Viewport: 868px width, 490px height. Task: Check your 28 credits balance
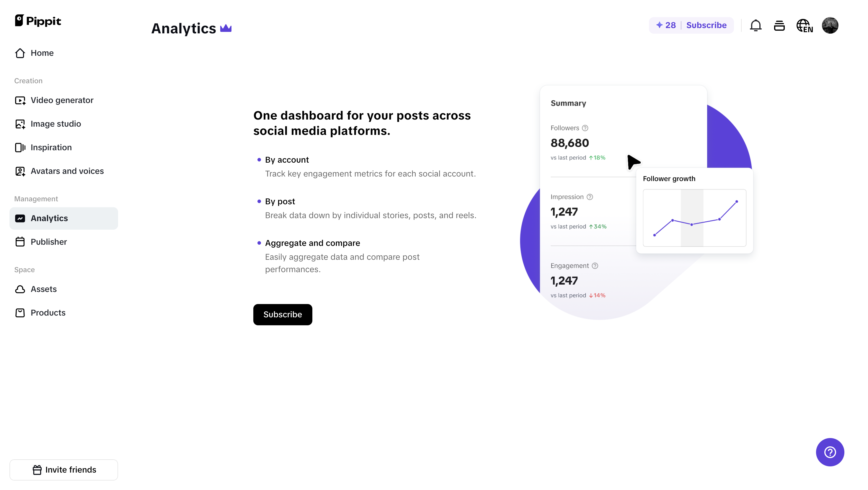click(665, 25)
